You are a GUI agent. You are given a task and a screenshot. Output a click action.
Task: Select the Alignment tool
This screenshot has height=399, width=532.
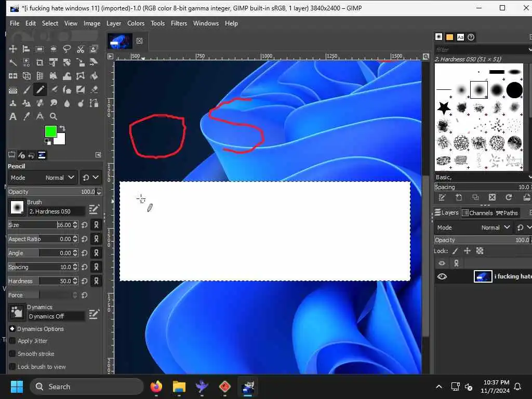coord(26,49)
